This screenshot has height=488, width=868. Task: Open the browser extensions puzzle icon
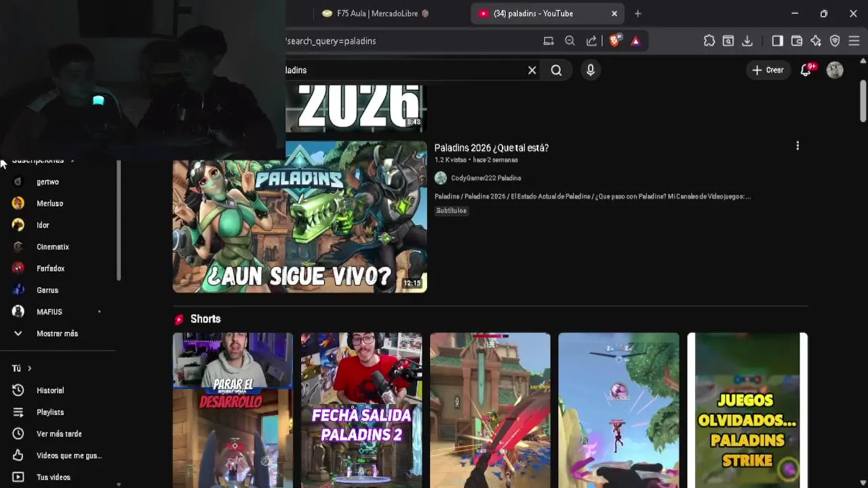point(709,41)
